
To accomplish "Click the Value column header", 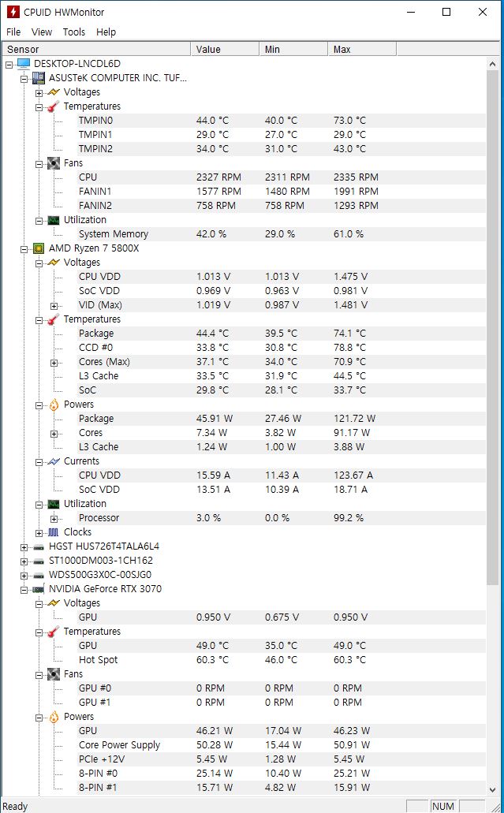I will coord(225,49).
